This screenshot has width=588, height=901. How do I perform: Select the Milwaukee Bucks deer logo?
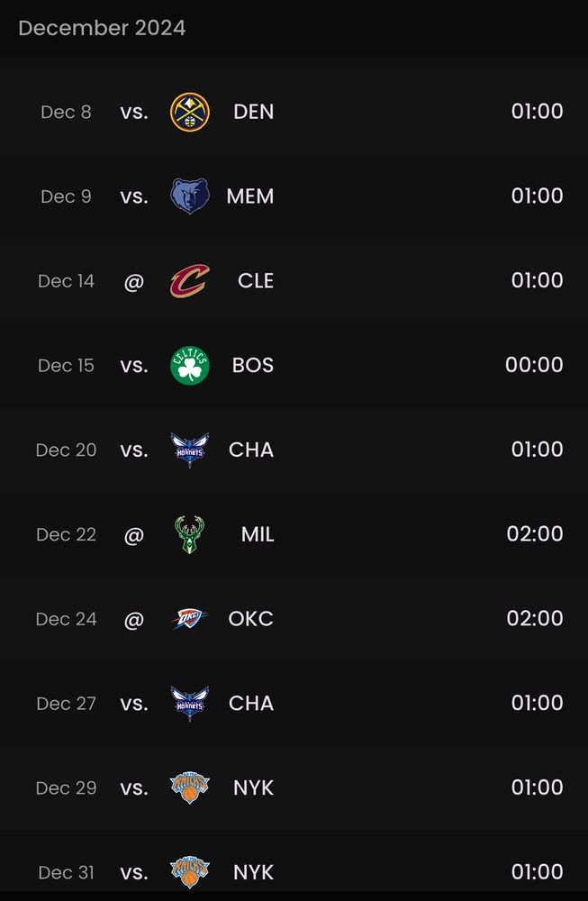[x=189, y=534]
